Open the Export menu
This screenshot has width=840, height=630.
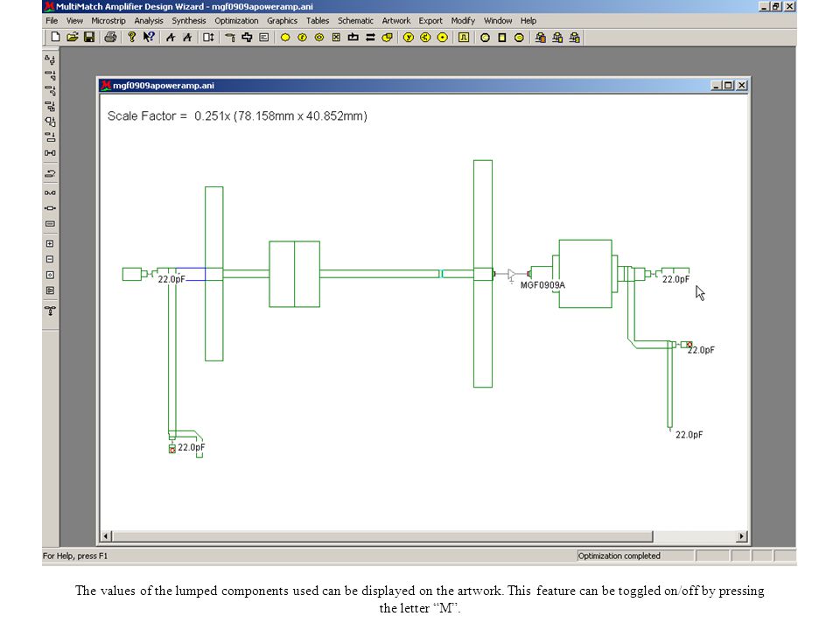tap(430, 20)
